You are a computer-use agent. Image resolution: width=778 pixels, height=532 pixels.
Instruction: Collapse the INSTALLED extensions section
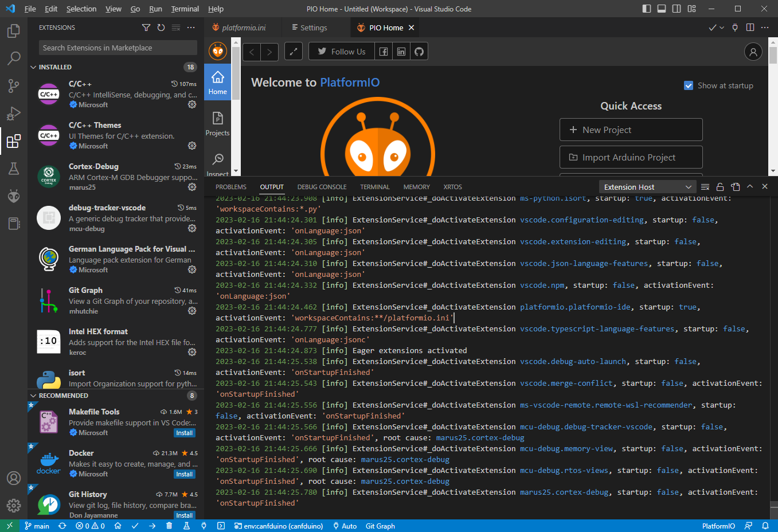point(33,67)
